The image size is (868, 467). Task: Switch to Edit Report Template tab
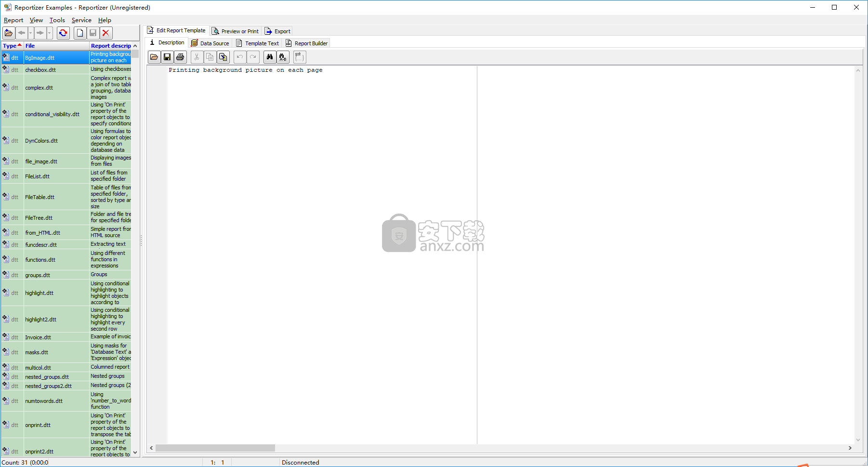(x=177, y=30)
